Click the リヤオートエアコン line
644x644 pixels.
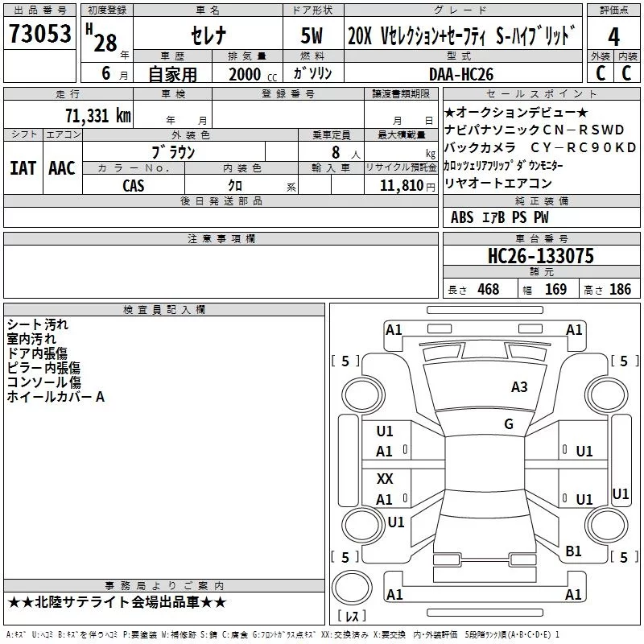(x=498, y=184)
